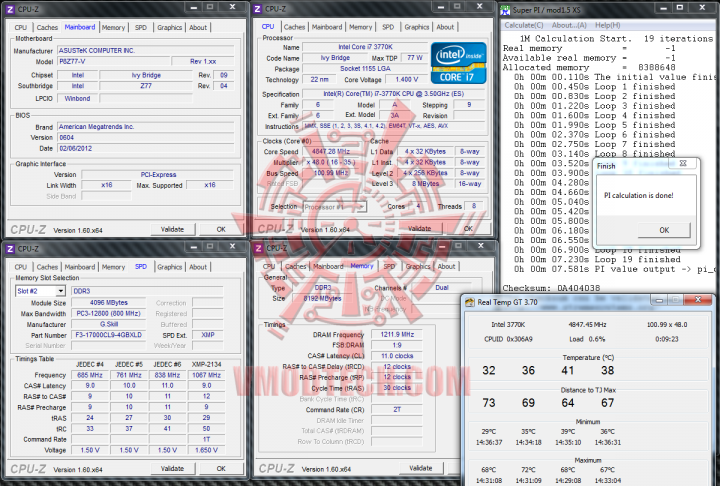Click the Distance to TJ Max value '73'
This screenshot has height=486, width=720.
(489, 403)
